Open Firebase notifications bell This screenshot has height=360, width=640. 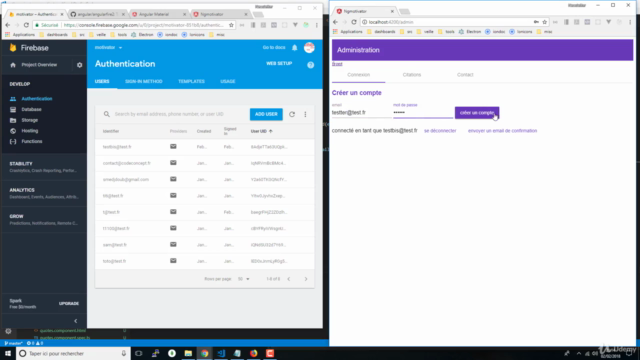point(294,48)
